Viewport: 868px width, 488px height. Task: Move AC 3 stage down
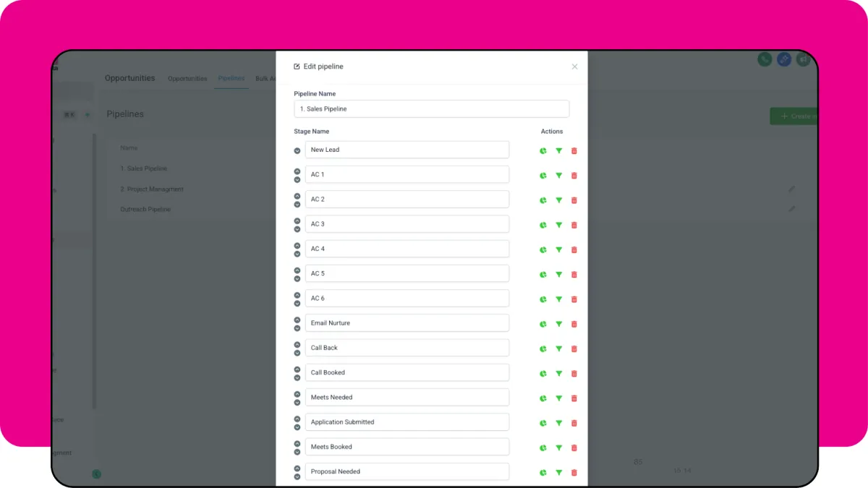coord(297,229)
